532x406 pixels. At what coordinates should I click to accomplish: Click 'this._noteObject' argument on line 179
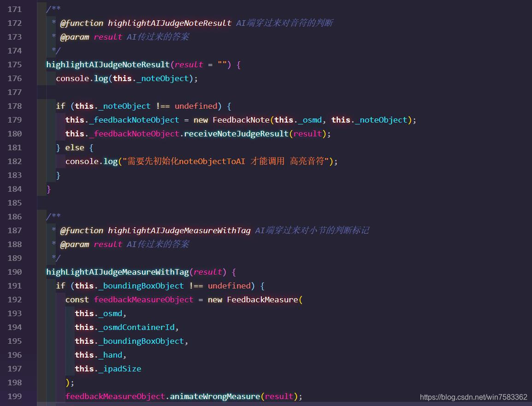[369, 120]
